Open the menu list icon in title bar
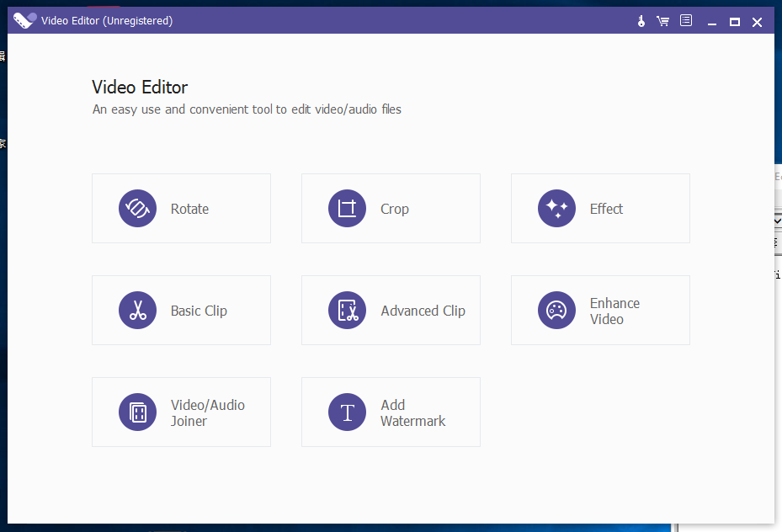This screenshot has height=532, width=782. coord(686,20)
